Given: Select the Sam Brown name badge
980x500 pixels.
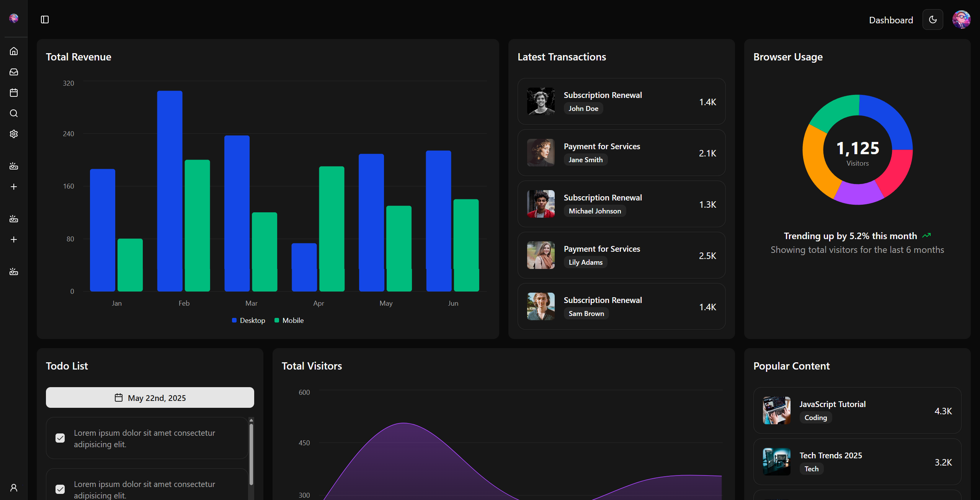Looking at the screenshot, I should pos(586,313).
